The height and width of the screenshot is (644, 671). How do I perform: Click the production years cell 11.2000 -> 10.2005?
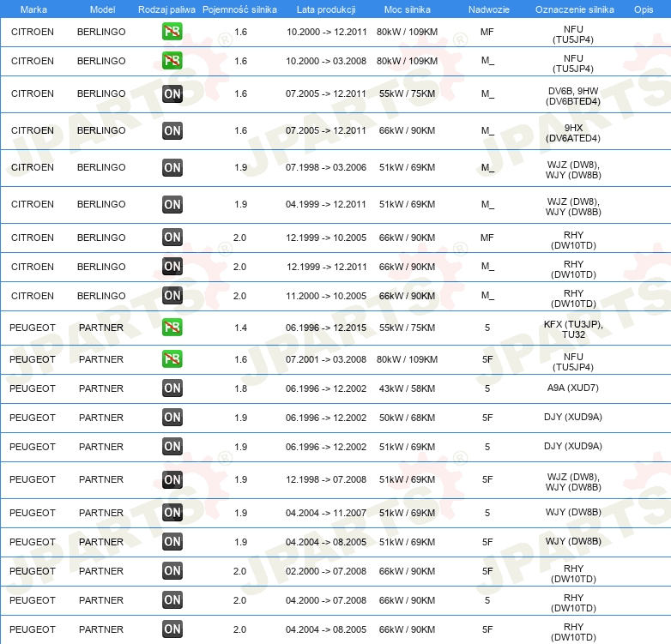tap(327, 296)
